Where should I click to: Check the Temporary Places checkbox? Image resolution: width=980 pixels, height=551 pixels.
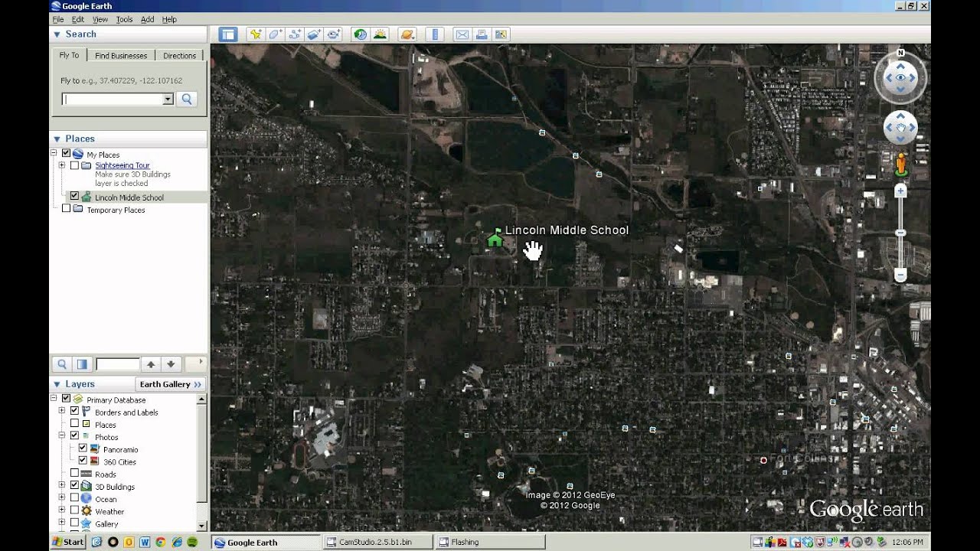tap(66, 209)
